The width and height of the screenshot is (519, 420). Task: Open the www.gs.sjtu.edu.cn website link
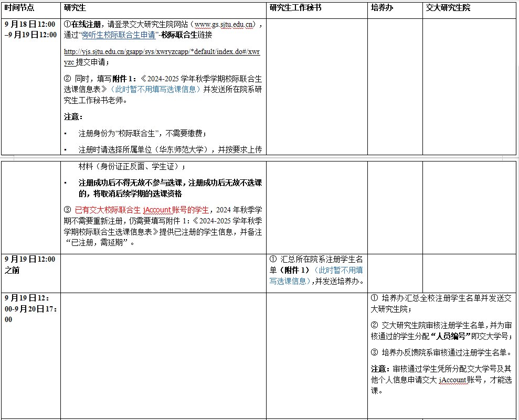pyautogui.click(x=225, y=25)
